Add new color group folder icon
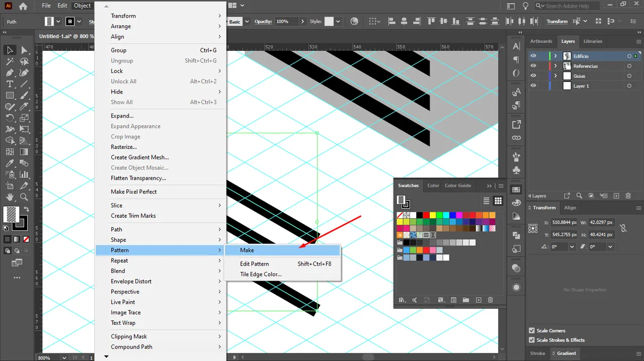The image size is (644, 361). (466, 300)
